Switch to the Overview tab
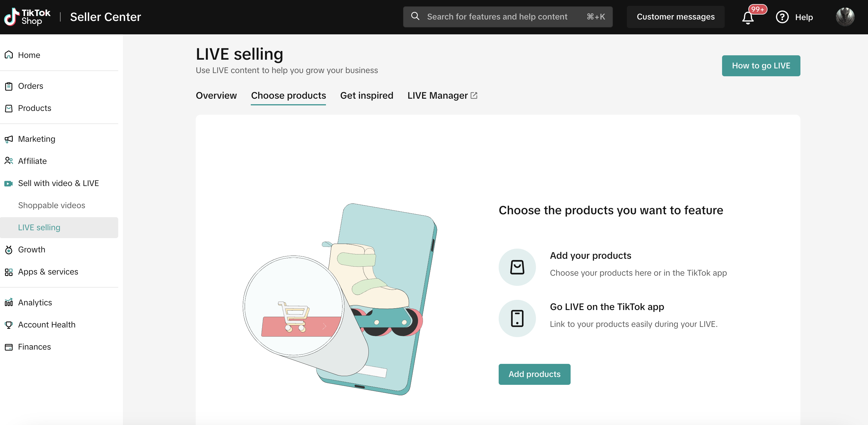 coord(216,95)
